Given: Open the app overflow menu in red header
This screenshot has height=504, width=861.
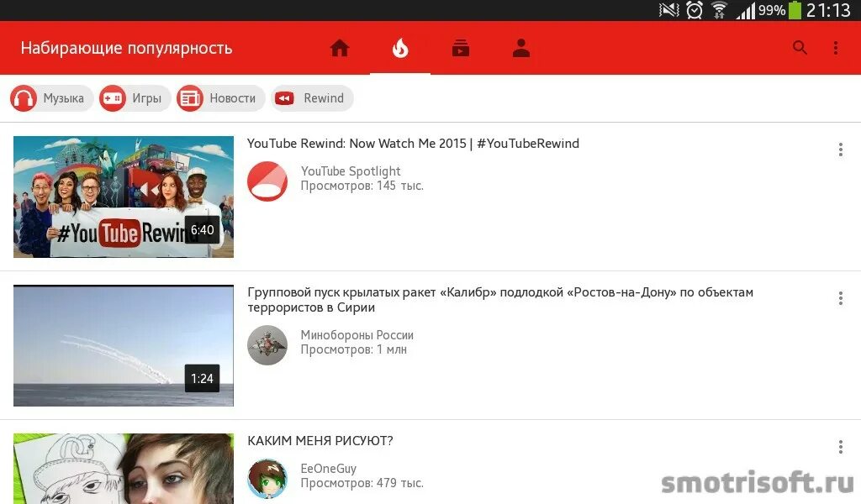Looking at the screenshot, I should (836, 48).
